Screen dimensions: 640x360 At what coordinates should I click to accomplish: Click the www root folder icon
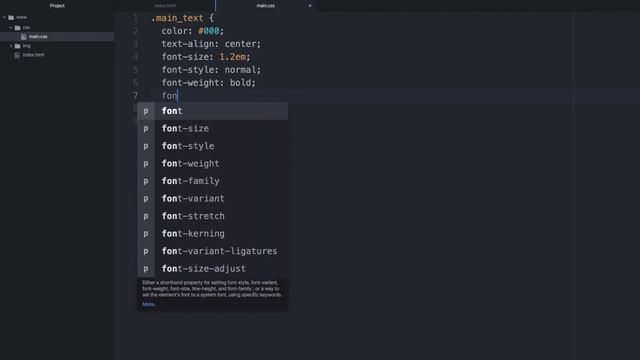(11, 18)
